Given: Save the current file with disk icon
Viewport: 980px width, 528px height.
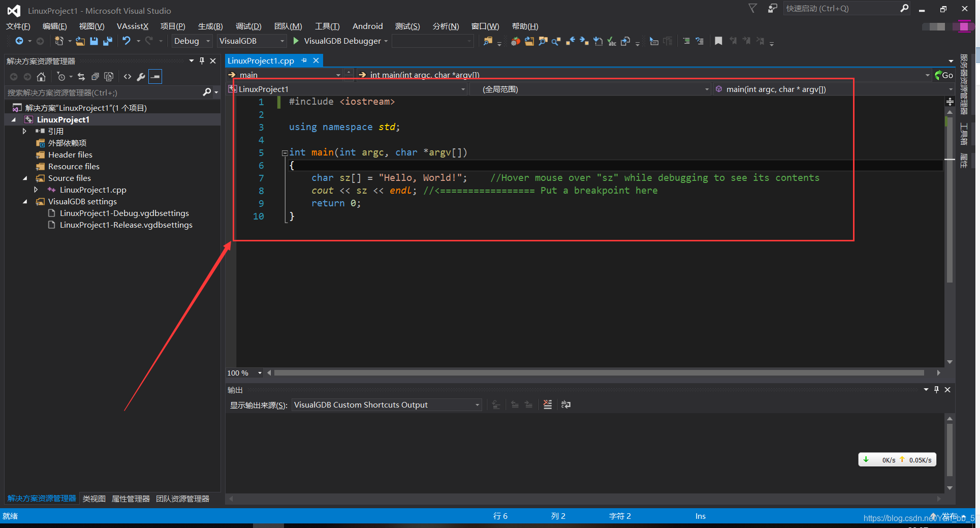Looking at the screenshot, I should pos(94,41).
